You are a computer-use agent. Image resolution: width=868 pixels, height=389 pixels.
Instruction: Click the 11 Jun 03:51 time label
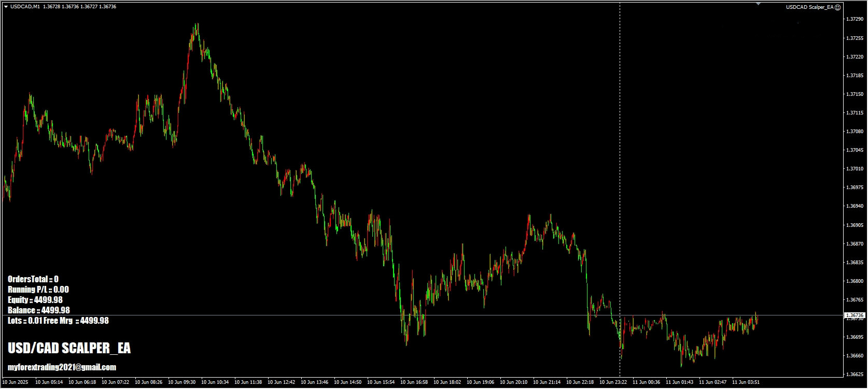pos(746,382)
